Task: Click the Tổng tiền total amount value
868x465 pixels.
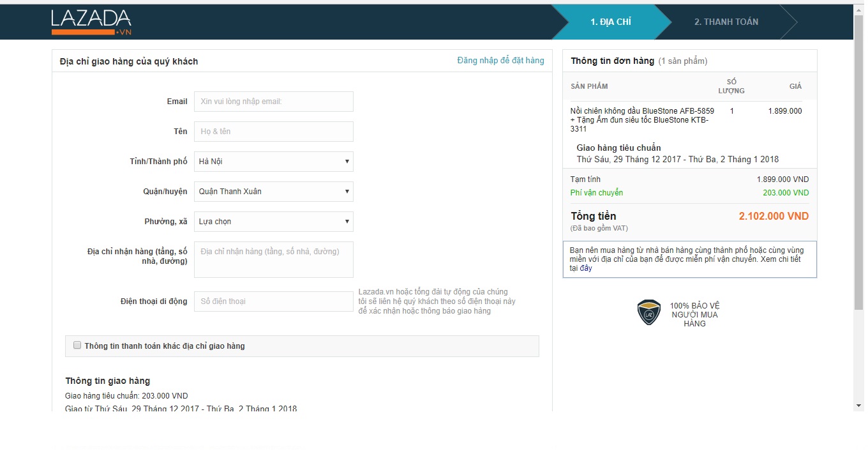Action: (773, 217)
